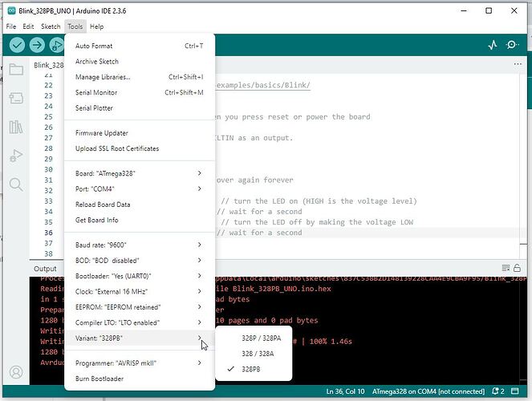Image resolution: width=532 pixels, height=401 pixels.
Task: Choose Upload SSL Root Certificates
Action: (140, 148)
